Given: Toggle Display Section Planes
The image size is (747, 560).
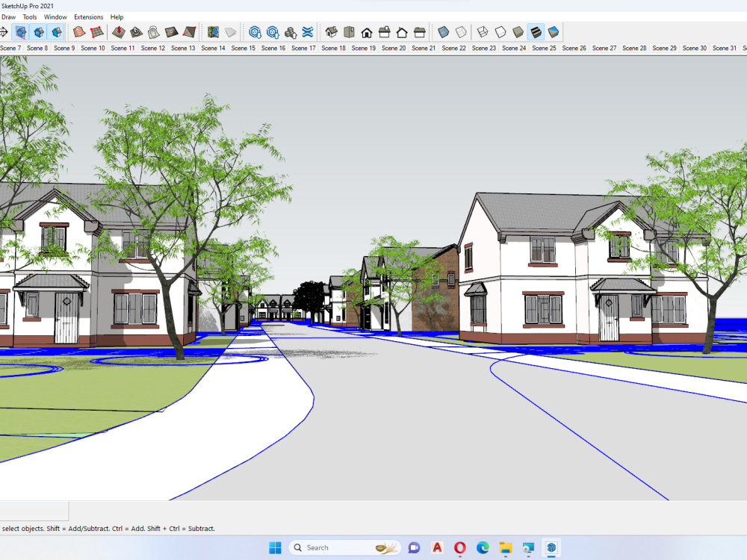Looking at the screenshot, I should (x=21, y=32).
